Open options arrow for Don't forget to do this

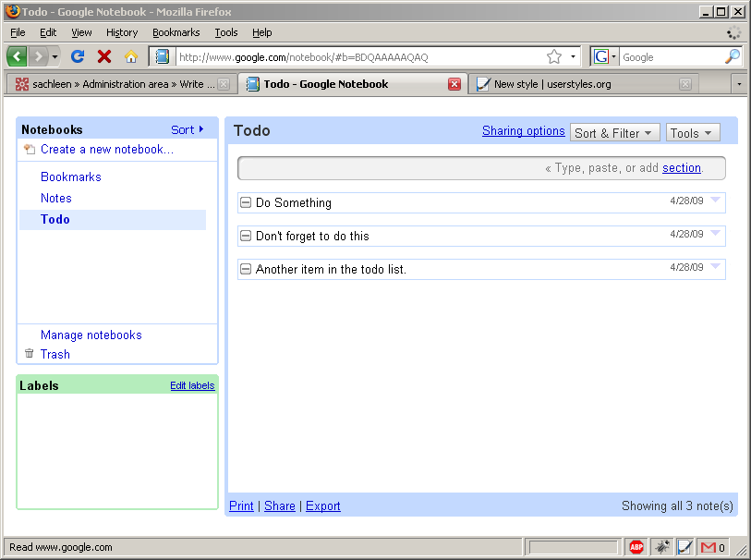[x=715, y=233]
